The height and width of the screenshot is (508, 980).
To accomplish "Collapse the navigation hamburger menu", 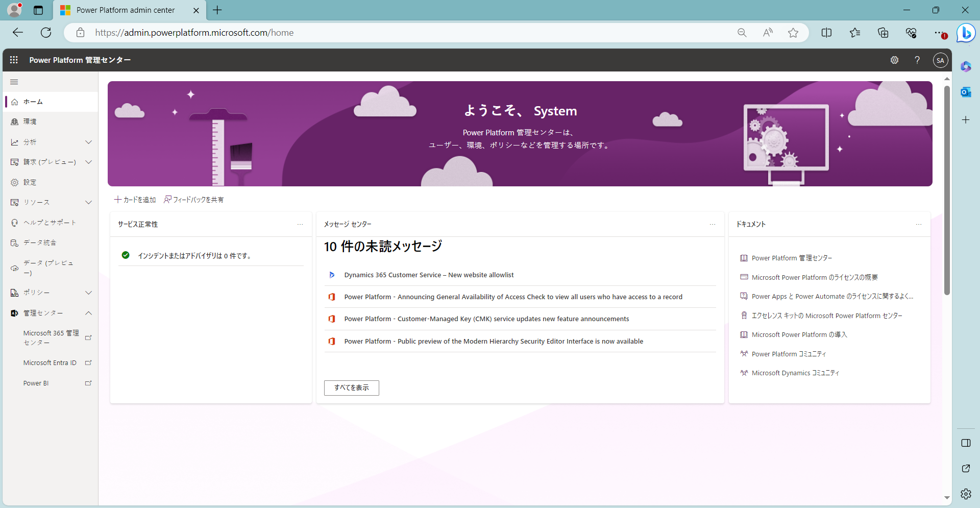I will point(14,82).
